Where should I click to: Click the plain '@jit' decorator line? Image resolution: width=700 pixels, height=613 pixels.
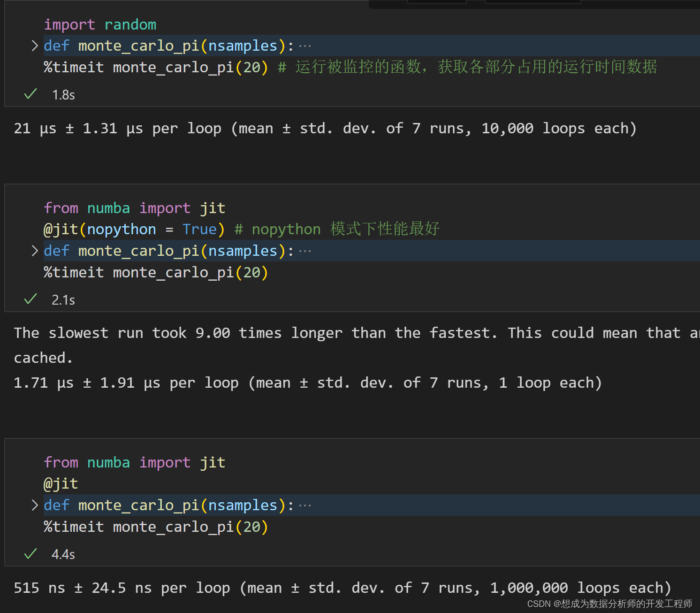pos(61,483)
